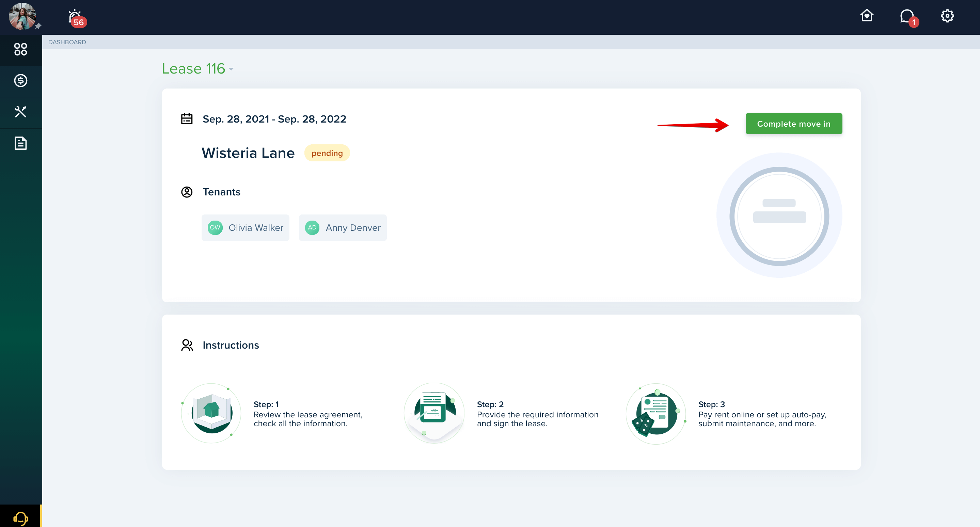The height and width of the screenshot is (527, 980).
Task: Click the Step: 2 instruction text
Action: pos(538,414)
